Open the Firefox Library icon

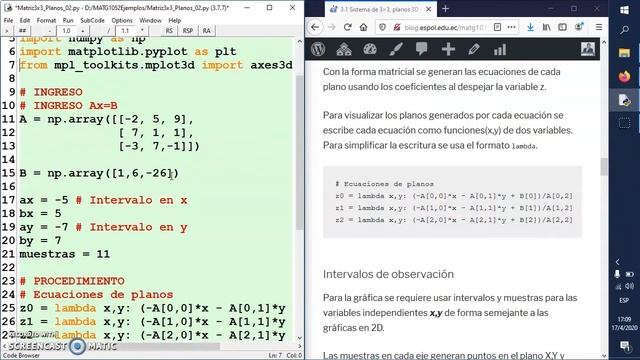point(546,27)
